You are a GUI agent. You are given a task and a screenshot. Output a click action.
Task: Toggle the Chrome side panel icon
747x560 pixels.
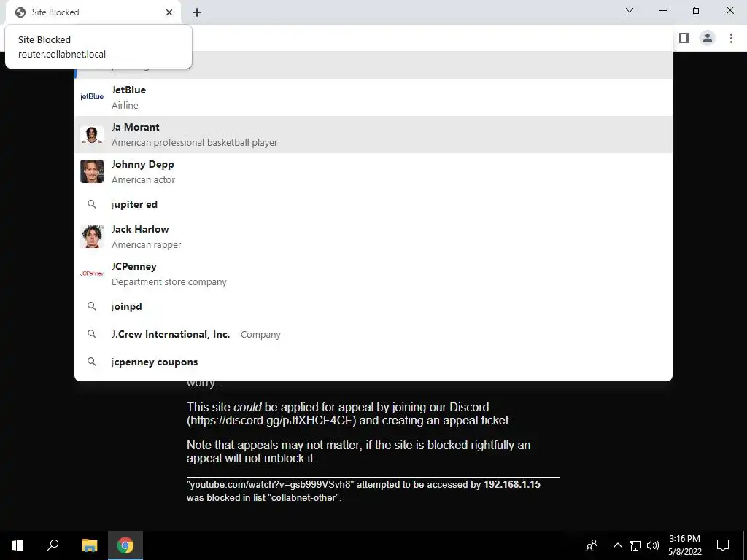click(684, 38)
